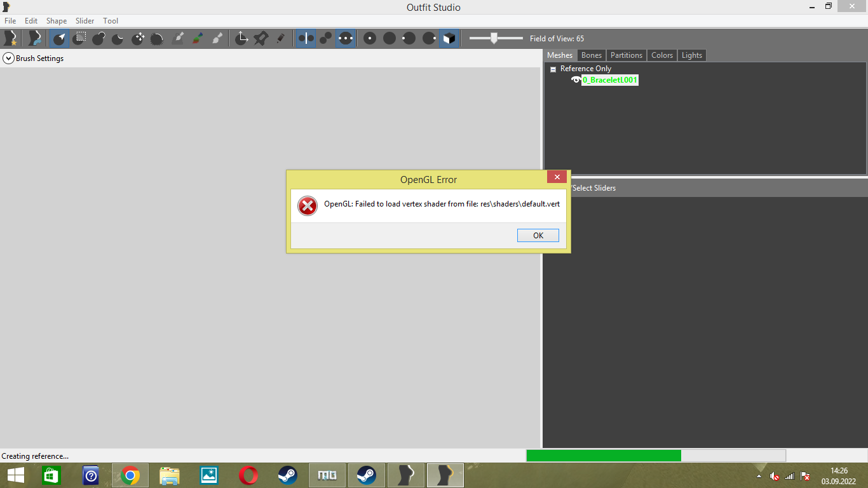Select the Inflate brush tool
The image size is (868, 488).
(x=98, y=38)
